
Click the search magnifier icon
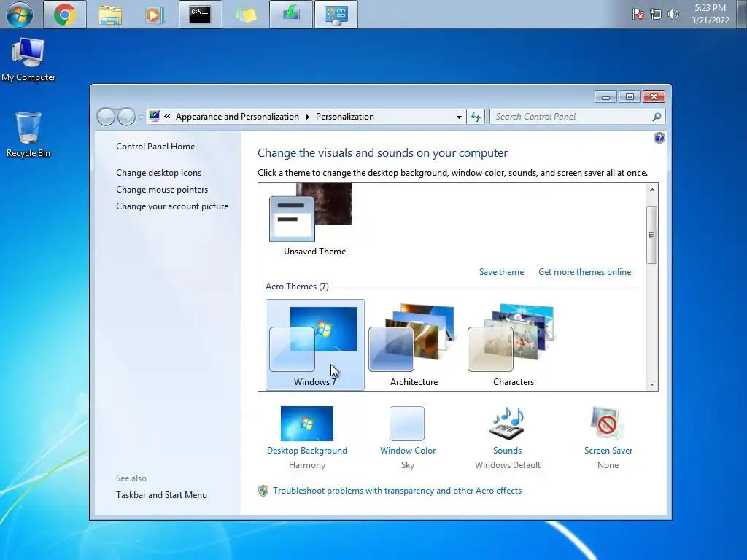coord(657,117)
